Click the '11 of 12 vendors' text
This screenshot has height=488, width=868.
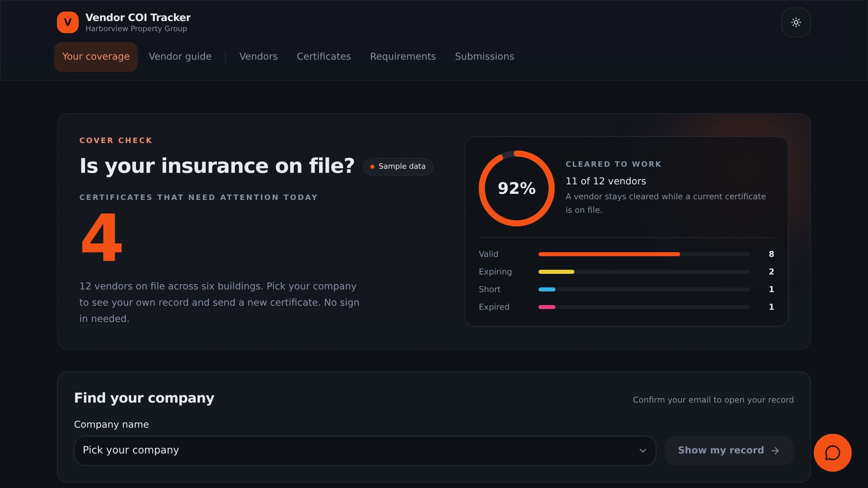click(x=606, y=181)
